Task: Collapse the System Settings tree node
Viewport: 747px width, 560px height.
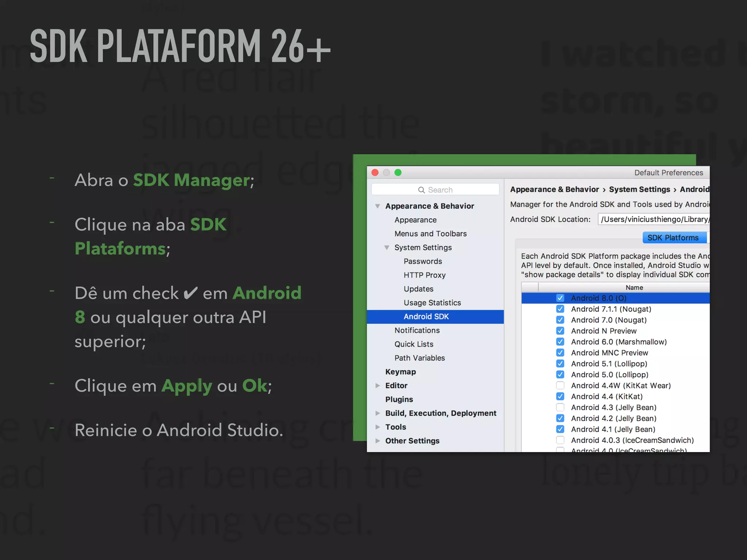Action: tap(387, 248)
